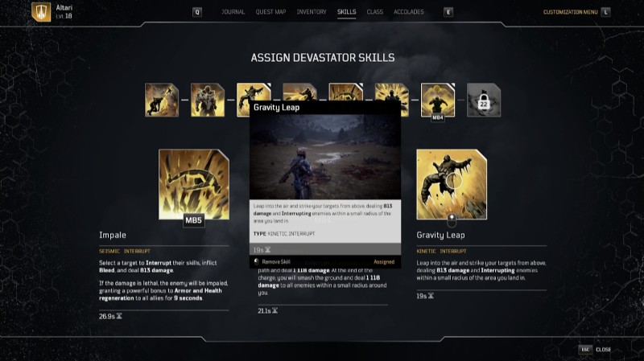Click the Skills tab
The image size is (644, 361).
click(x=347, y=12)
